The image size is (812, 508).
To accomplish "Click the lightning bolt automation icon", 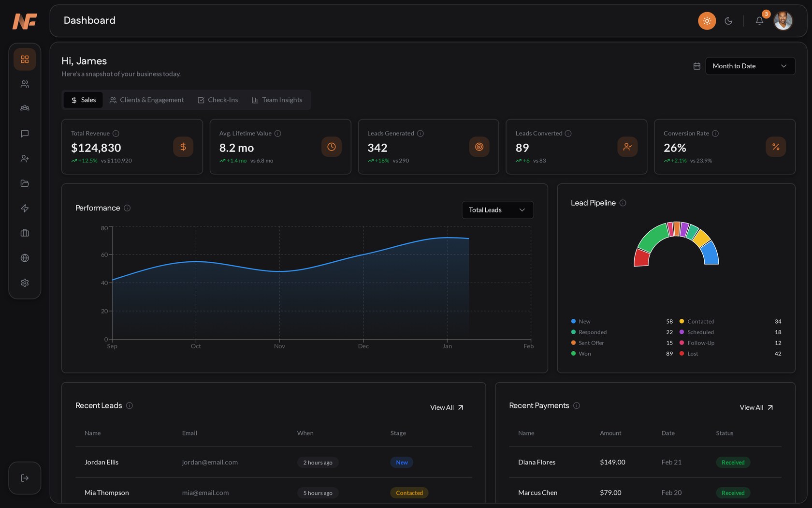I will pos(25,208).
